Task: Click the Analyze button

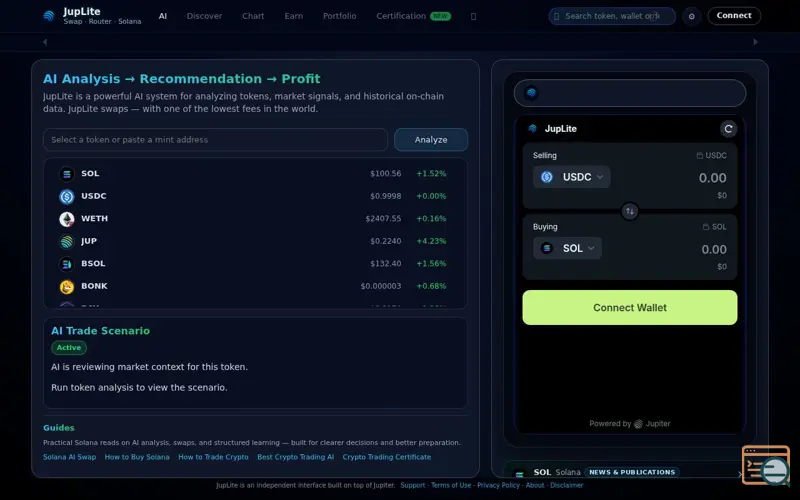Action: [x=431, y=140]
